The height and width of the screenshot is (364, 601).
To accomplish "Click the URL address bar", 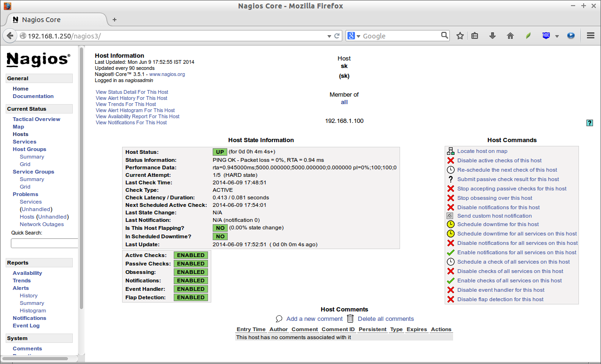I will [177, 36].
